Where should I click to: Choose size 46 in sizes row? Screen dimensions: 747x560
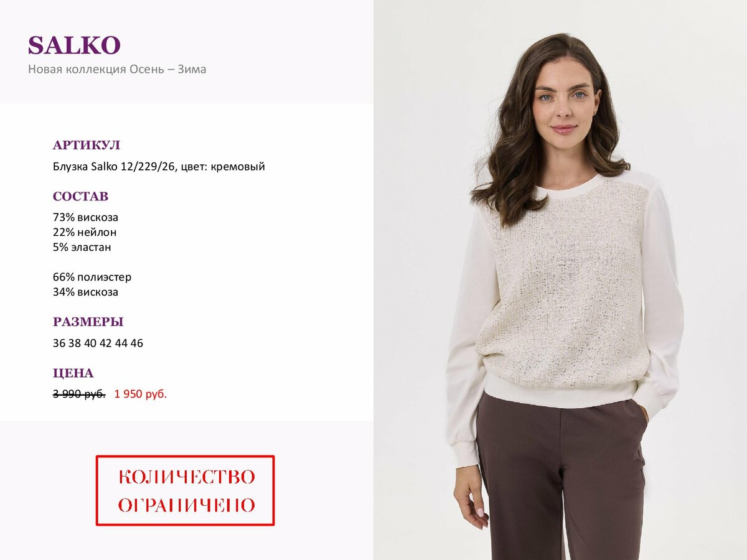(x=137, y=343)
